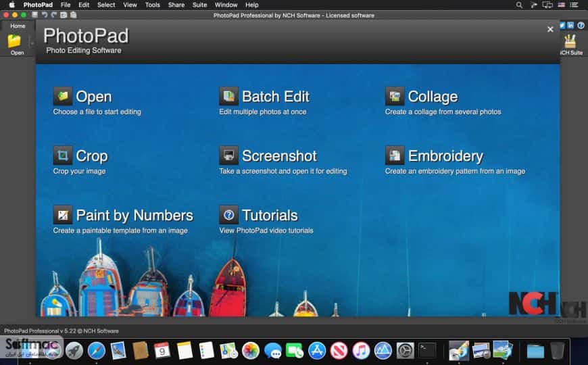Click the redo arrow in title bar
Screen dimensions: 588x365
(x=54, y=15)
